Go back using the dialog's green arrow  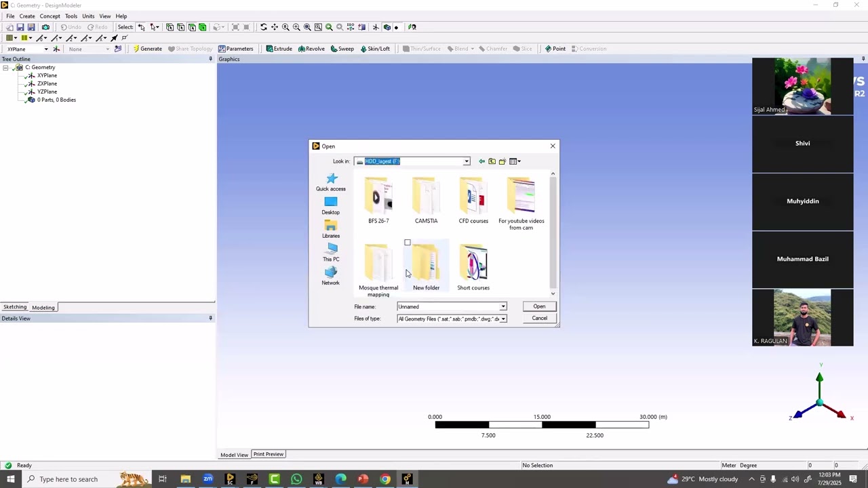pos(481,161)
